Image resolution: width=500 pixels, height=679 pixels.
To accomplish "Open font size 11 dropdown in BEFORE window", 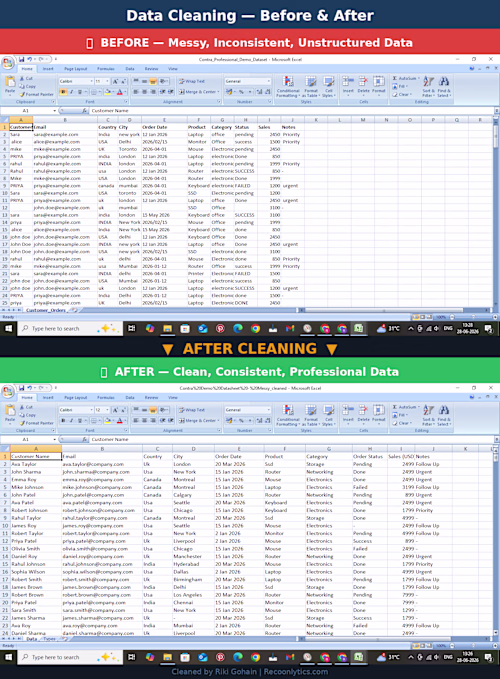I will point(107,81).
